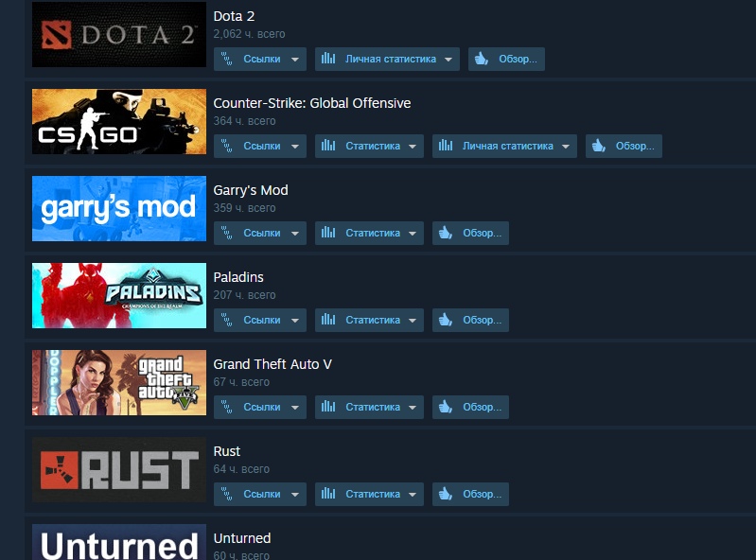The image size is (756, 560).
Task: Expand the Ссылки dropdown for Paladins
Action: coord(260,320)
